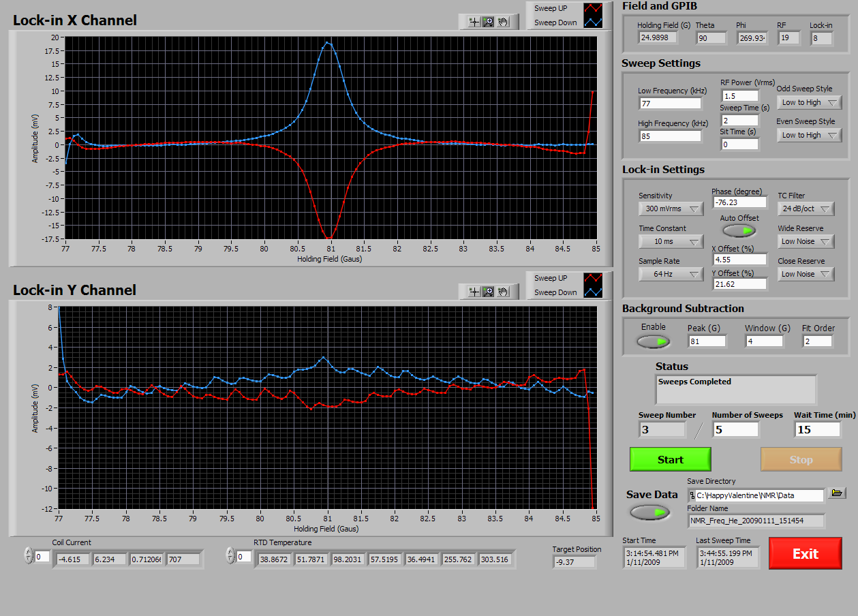The image size is (858, 616).
Task: Click Coil Current value 707
Action: click(x=183, y=559)
